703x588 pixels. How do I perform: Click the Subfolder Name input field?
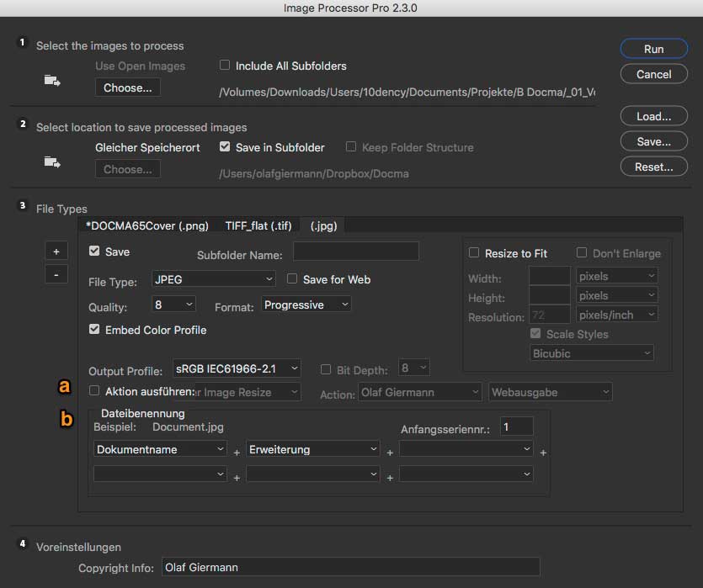click(x=355, y=252)
